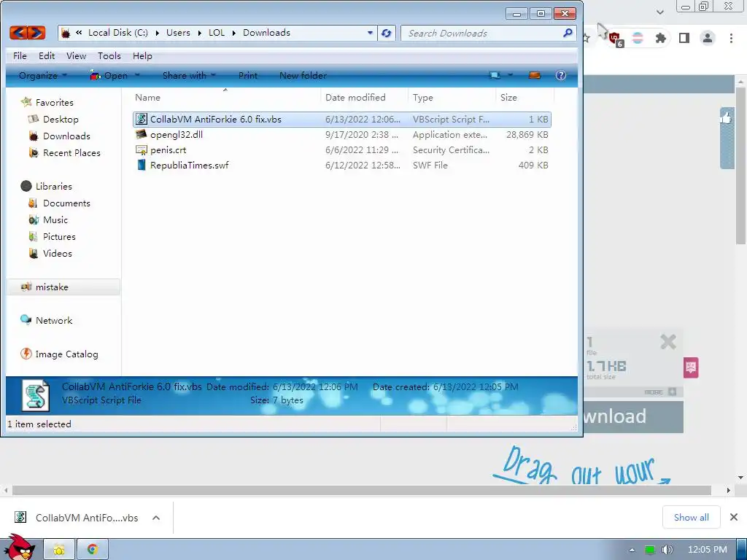Screen dimensions: 747x560
Task: Close the Chrome downloads bar
Action: [734, 517]
